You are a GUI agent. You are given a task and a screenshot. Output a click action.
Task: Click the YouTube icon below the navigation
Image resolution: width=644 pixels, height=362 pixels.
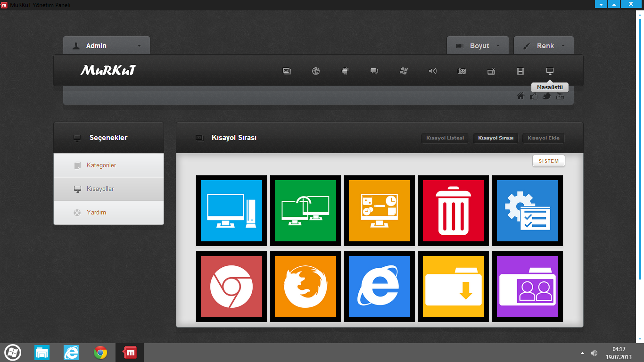pyautogui.click(x=560, y=96)
